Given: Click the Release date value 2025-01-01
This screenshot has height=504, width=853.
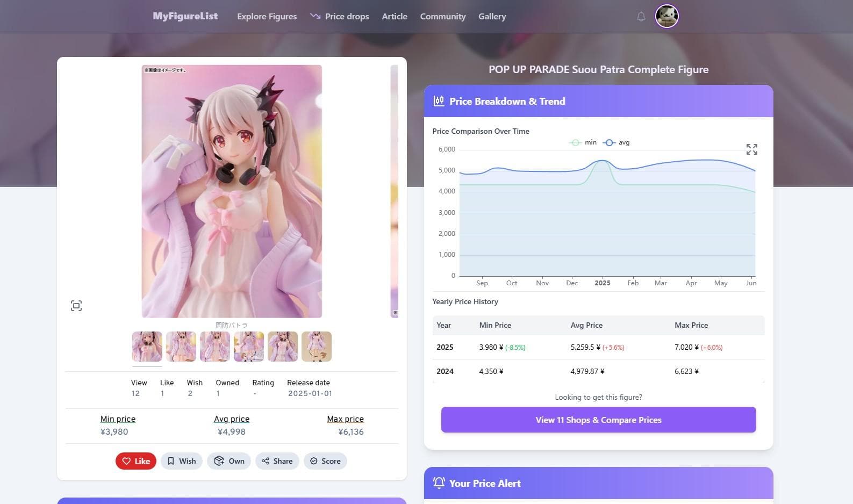Looking at the screenshot, I should tap(310, 393).
